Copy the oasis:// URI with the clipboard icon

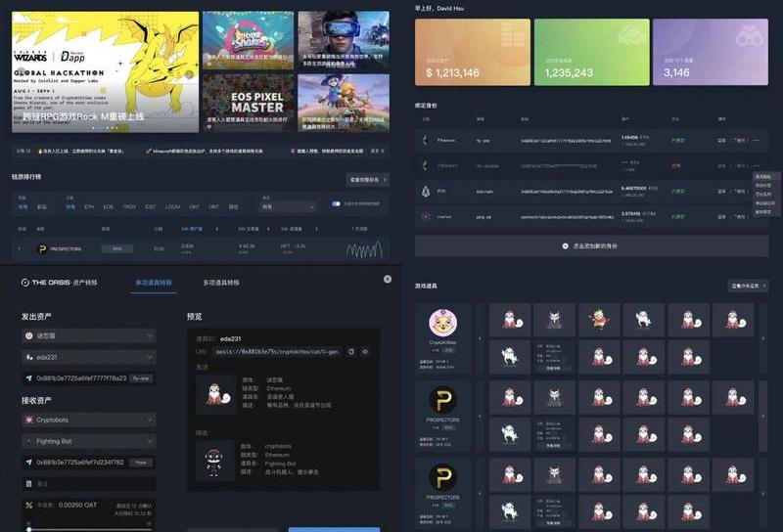pos(351,352)
